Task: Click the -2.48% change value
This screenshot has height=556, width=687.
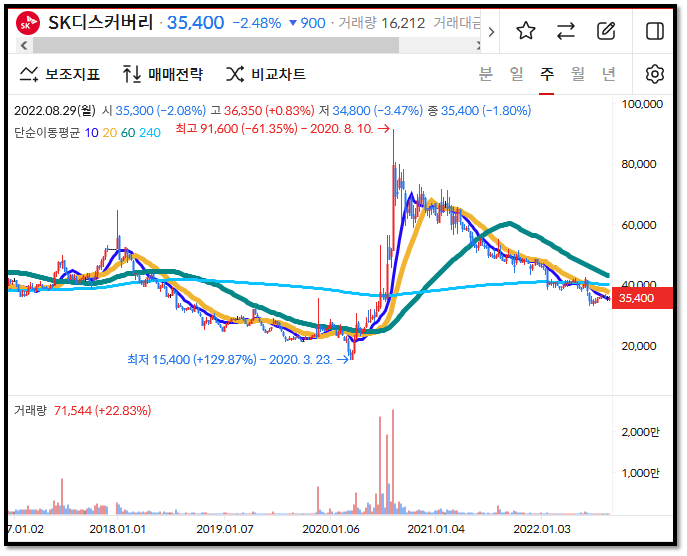Action: pos(257,23)
